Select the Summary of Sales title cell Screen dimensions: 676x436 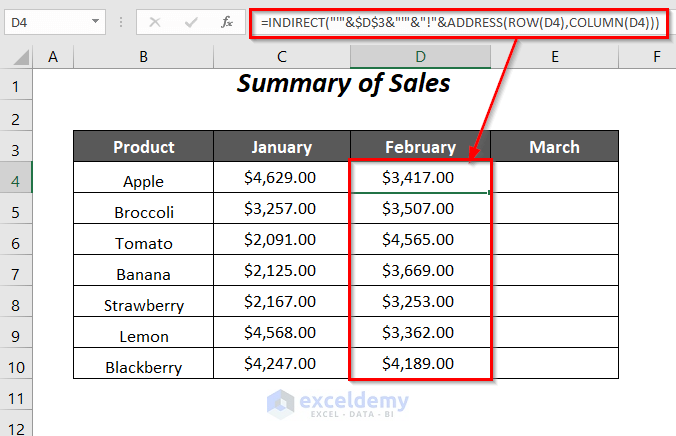point(344,84)
